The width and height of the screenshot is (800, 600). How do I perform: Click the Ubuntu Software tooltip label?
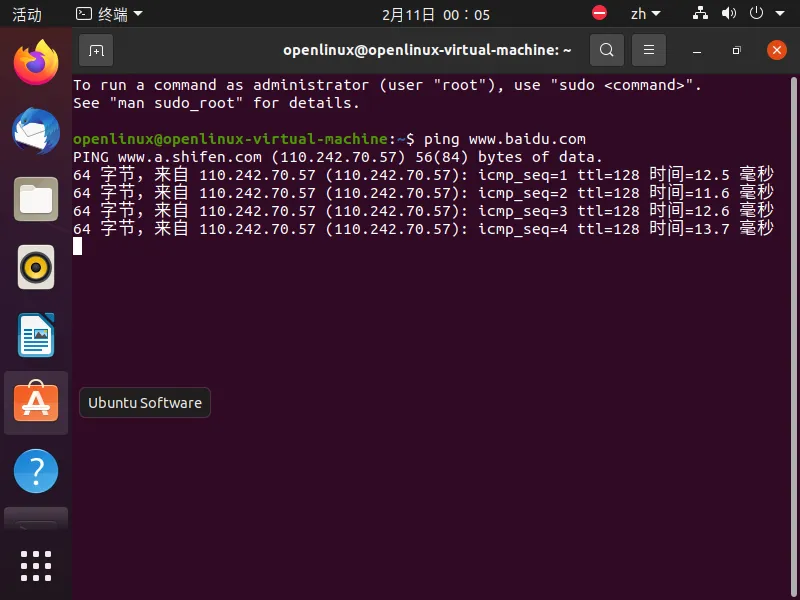coord(145,403)
